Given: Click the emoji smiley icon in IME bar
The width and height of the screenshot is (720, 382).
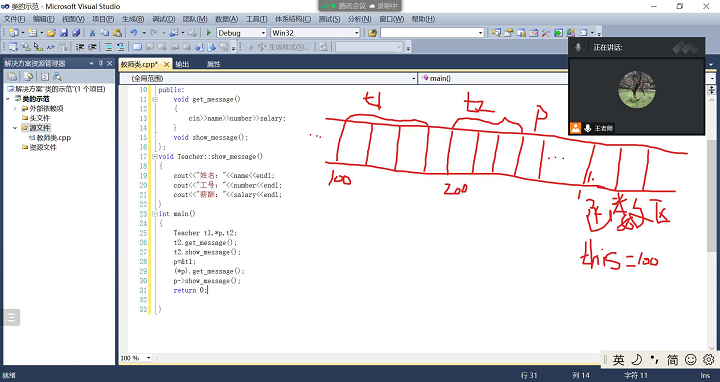Looking at the screenshot, I should (691, 360).
